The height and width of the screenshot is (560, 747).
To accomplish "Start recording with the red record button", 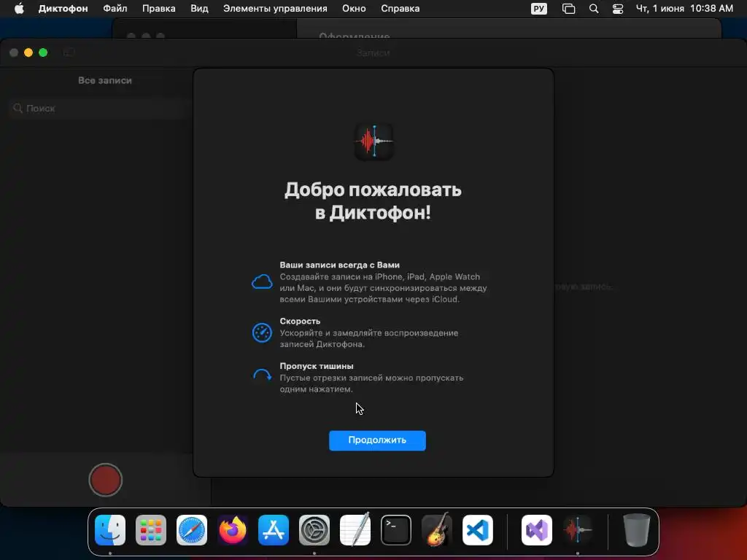I will pos(105,480).
